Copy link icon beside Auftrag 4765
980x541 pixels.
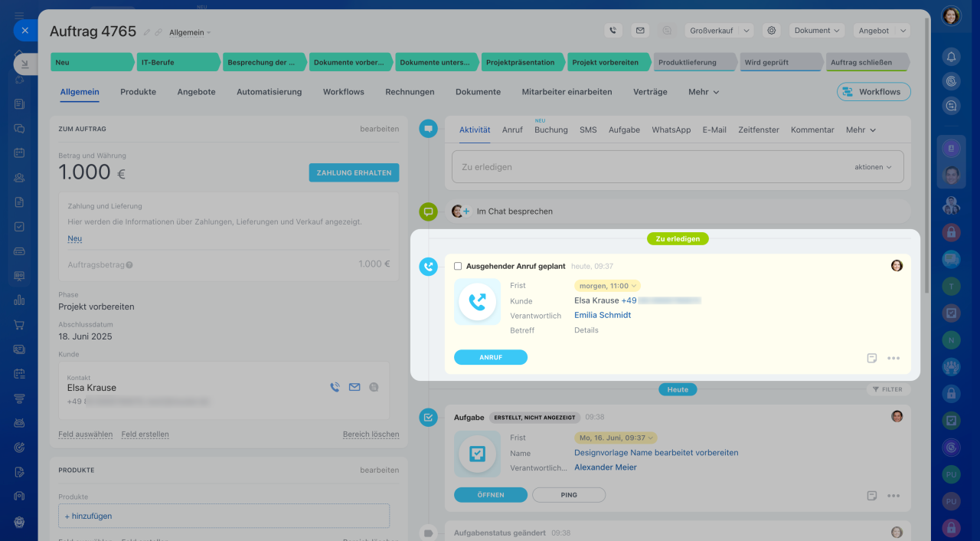(x=158, y=32)
